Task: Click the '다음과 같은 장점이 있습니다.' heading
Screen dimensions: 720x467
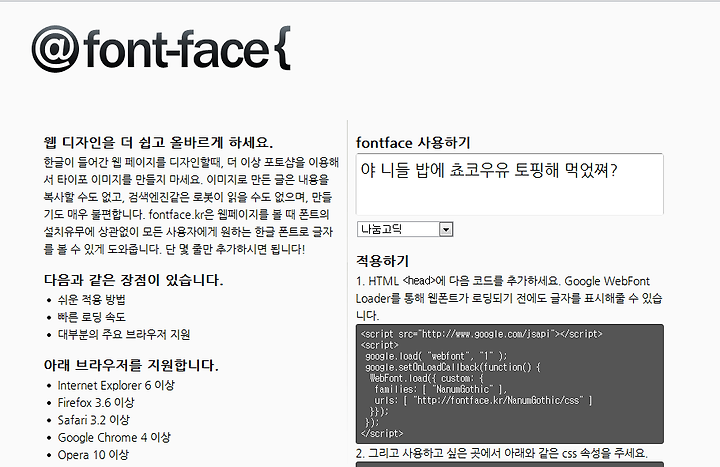Action: point(133,280)
